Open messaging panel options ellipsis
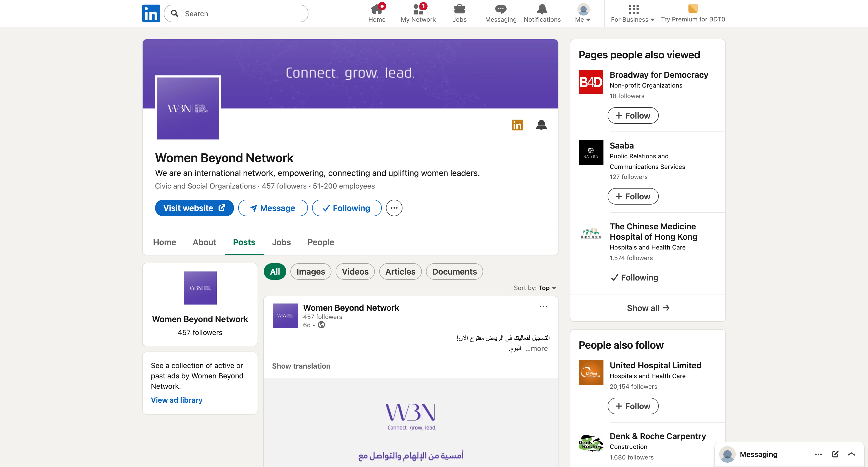The height and width of the screenshot is (467, 868). click(x=818, y=454)
